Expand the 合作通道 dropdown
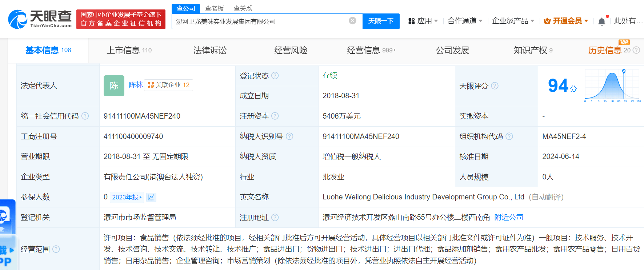 480,21
